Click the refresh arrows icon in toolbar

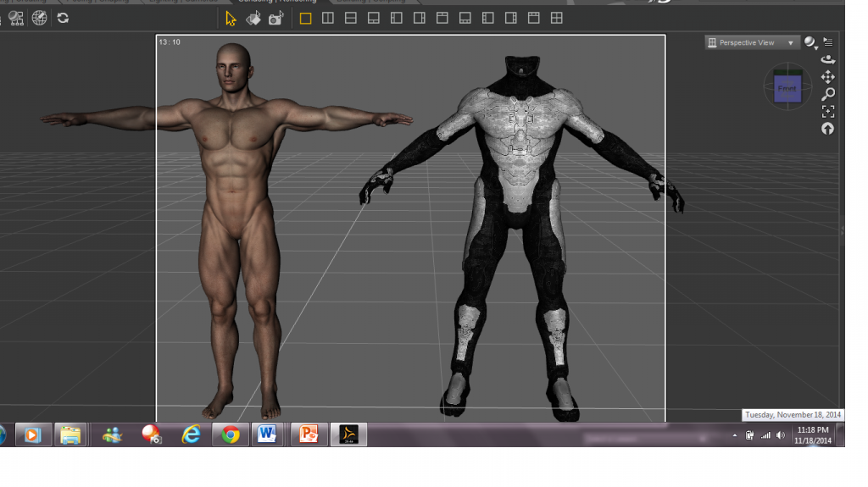[63, 18]
